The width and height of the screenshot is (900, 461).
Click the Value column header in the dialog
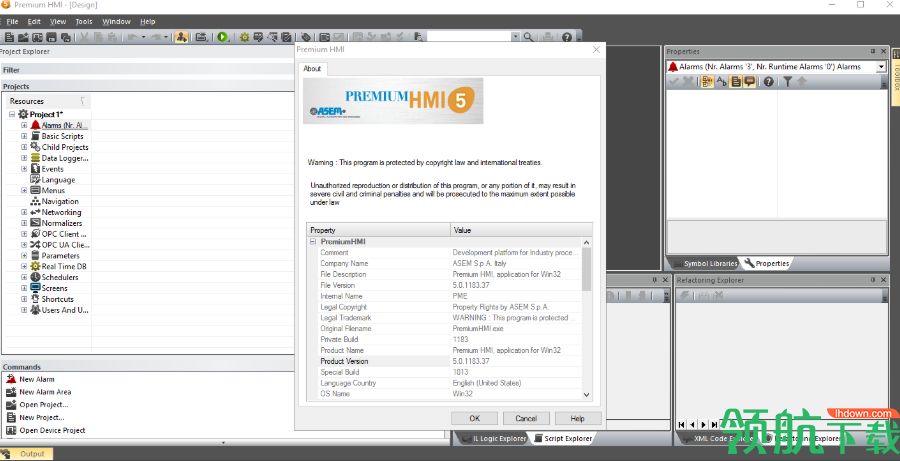(521, 230)
